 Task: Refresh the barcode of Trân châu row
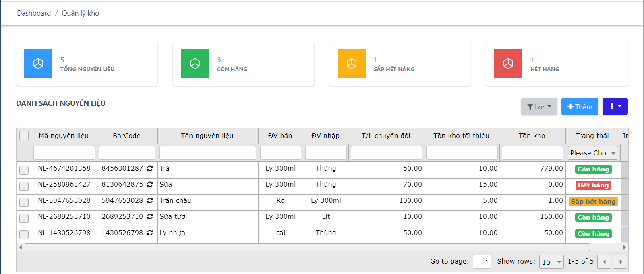click(150, 201)
